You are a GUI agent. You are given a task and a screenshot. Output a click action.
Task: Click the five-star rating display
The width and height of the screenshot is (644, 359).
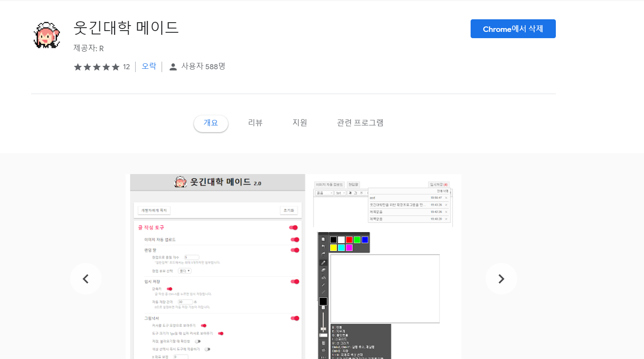tap(97, 67)
